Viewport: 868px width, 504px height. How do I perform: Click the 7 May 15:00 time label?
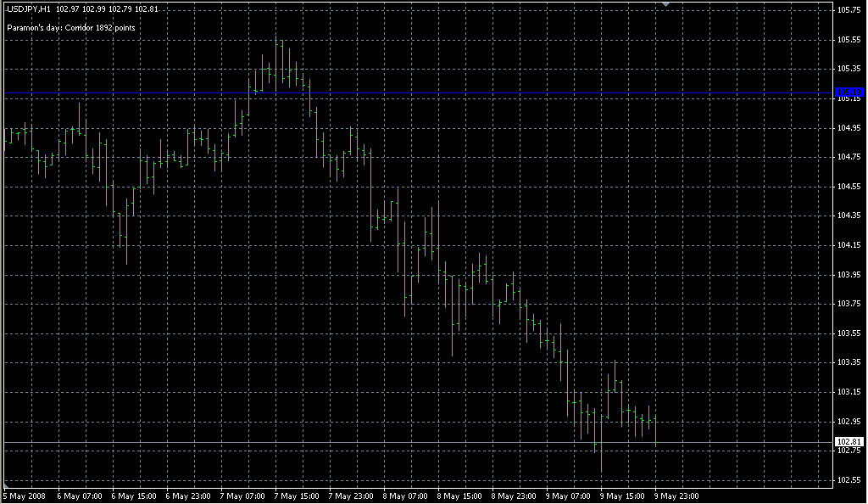click(x=299, y=496)
